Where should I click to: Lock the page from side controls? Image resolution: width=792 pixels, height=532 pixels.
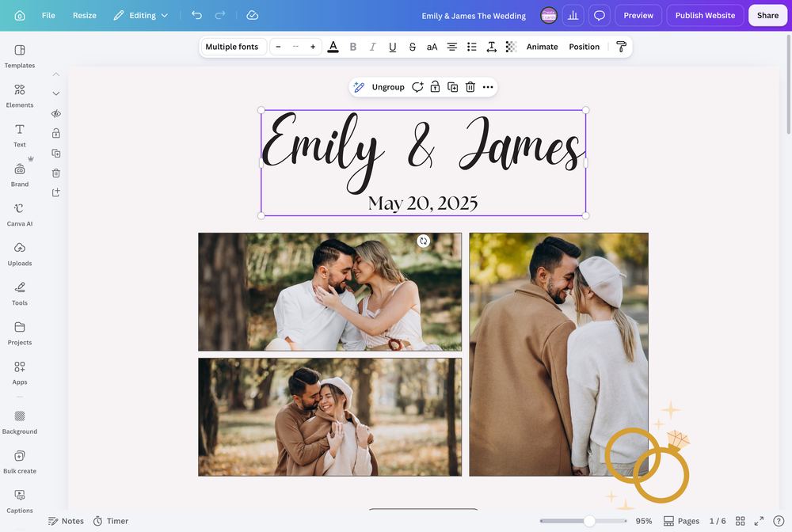(x=56, y=133)
